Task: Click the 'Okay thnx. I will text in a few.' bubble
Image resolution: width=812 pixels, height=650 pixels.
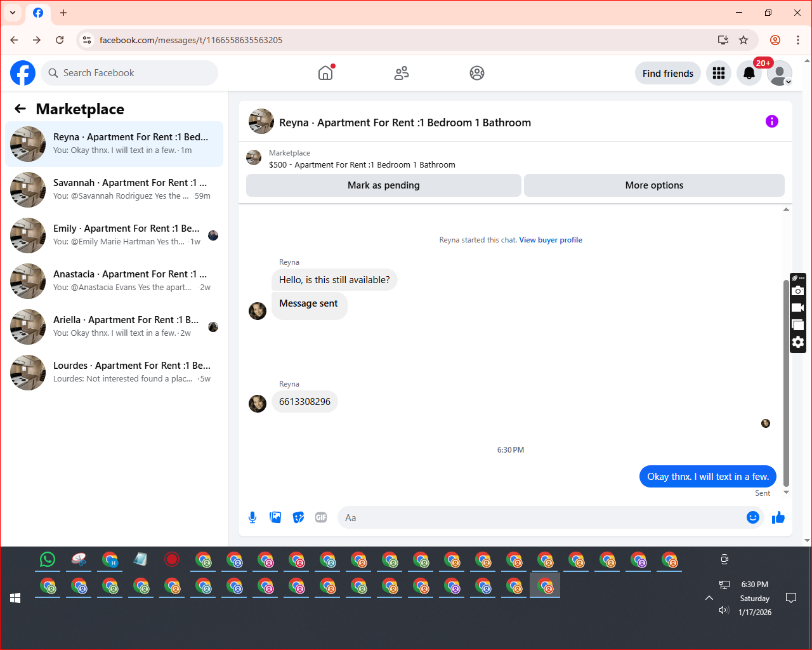Action: 708,477
